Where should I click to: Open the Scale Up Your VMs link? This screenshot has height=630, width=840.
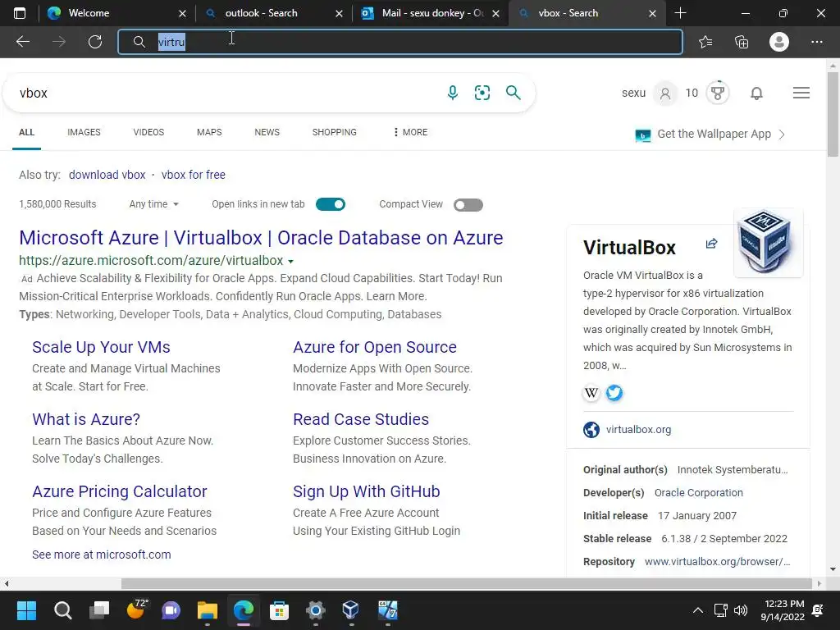pos(101,347)
